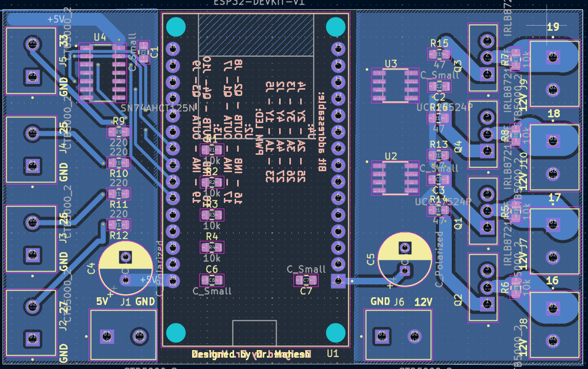Click the bottom-left cyan mounting hole
Screen dimensions: 588x369
[x=176, y=333]
